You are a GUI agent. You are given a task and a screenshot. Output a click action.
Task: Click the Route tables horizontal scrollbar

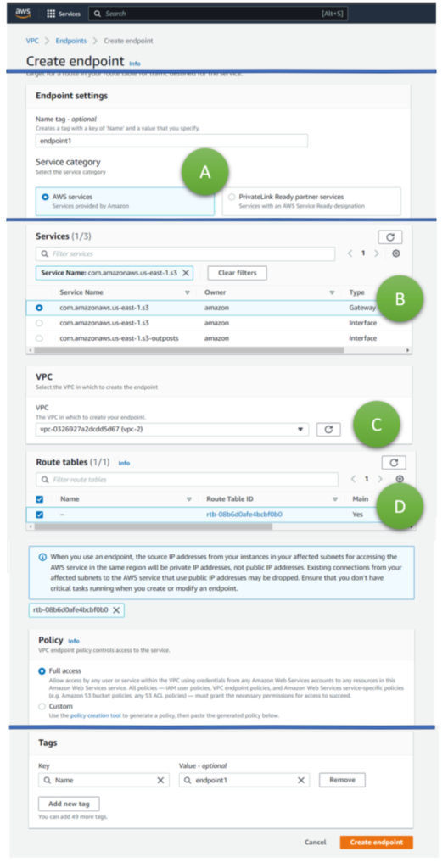153,526
